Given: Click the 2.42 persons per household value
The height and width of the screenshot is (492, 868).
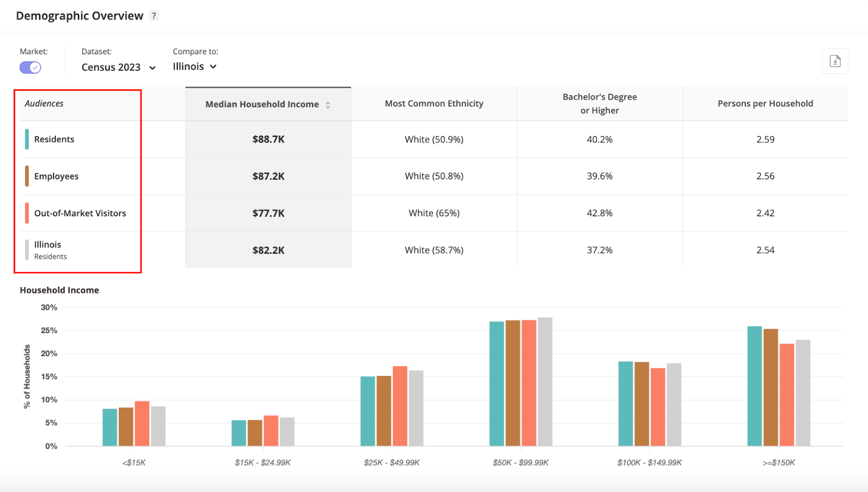Looking at the screenshot, I should pos(765,213).
